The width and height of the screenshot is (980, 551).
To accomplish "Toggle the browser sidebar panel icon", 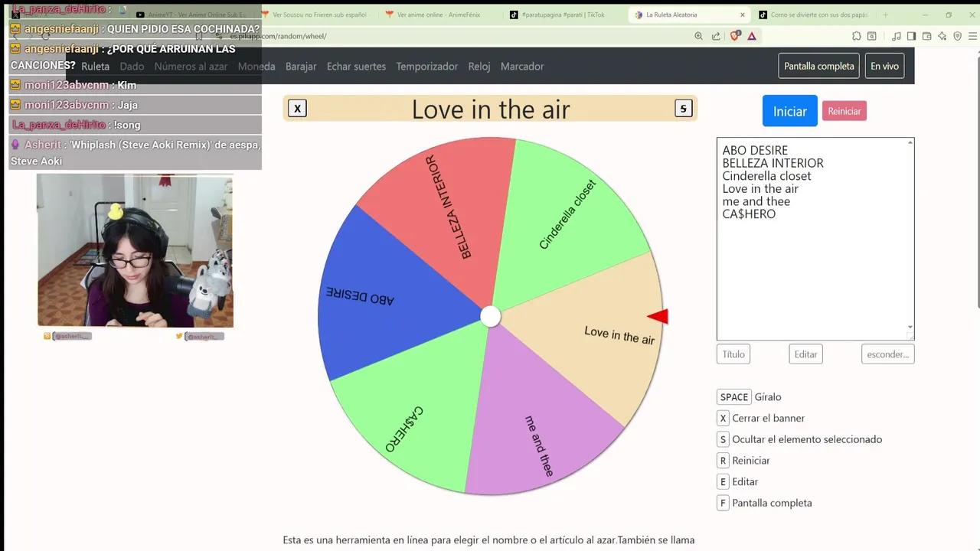I will click(911, 36).
